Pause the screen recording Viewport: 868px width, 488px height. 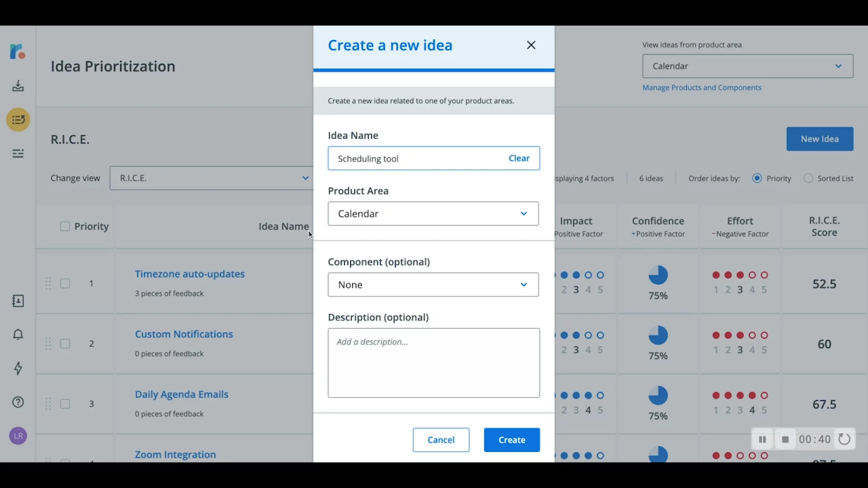pos(762,440)
